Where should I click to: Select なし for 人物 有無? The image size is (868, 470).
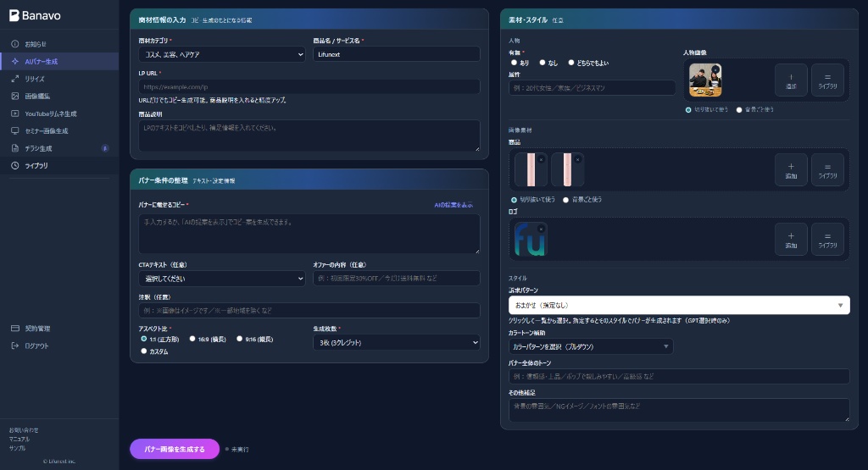pyautogui.click(x=542, y=63)
